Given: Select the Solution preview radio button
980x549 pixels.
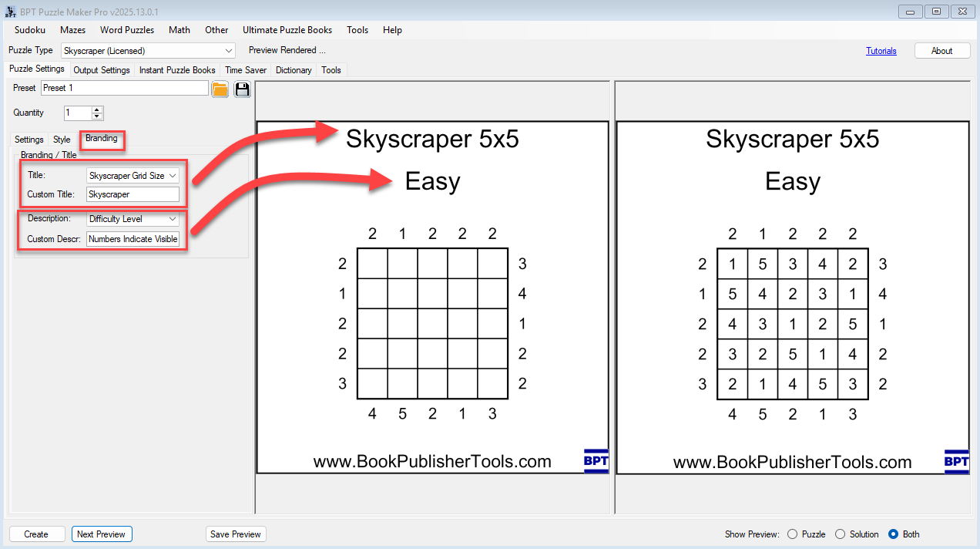Looking at the screenshot, I should pos(840,534).
